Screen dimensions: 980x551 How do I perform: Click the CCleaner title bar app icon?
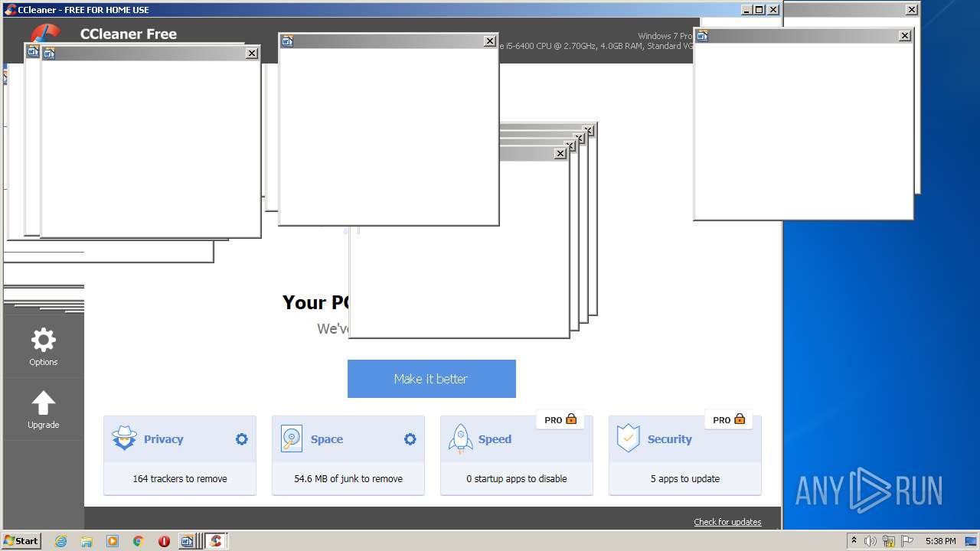10,9
